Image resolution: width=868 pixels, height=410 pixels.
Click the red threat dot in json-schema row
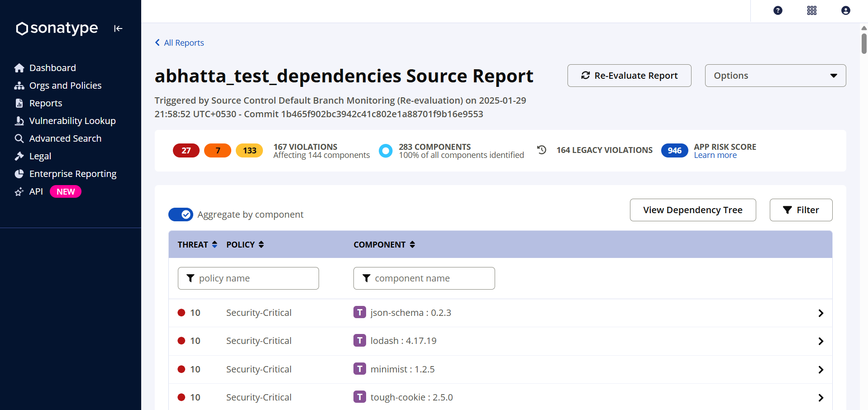(x=181, y=313)
